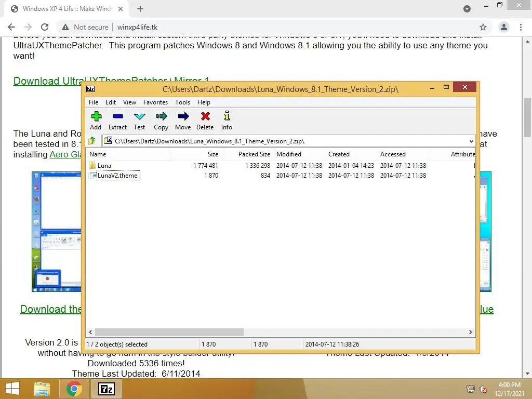Go up one folder level in 7-Zip
The height and width of the screenshot is (399, 532).
tap(92, 141)
